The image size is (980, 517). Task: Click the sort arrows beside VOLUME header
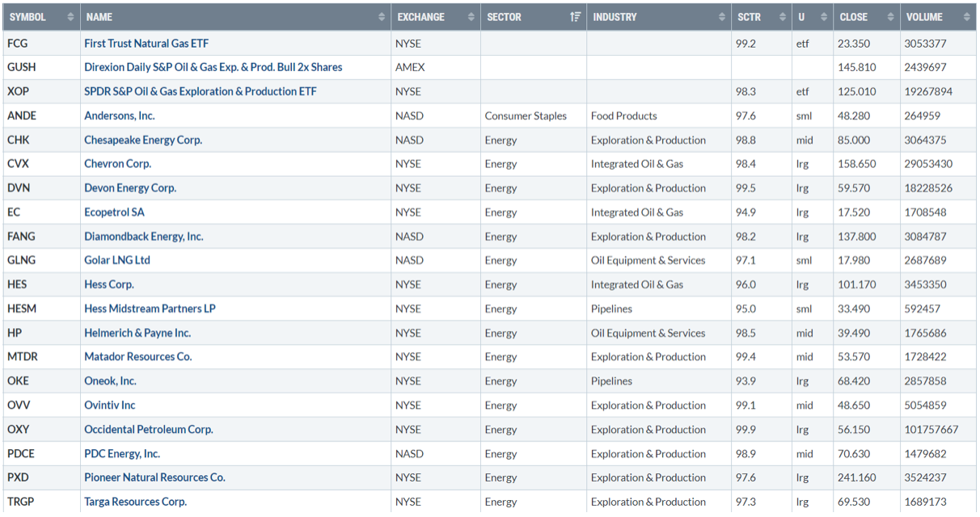[x=966, y=17]
